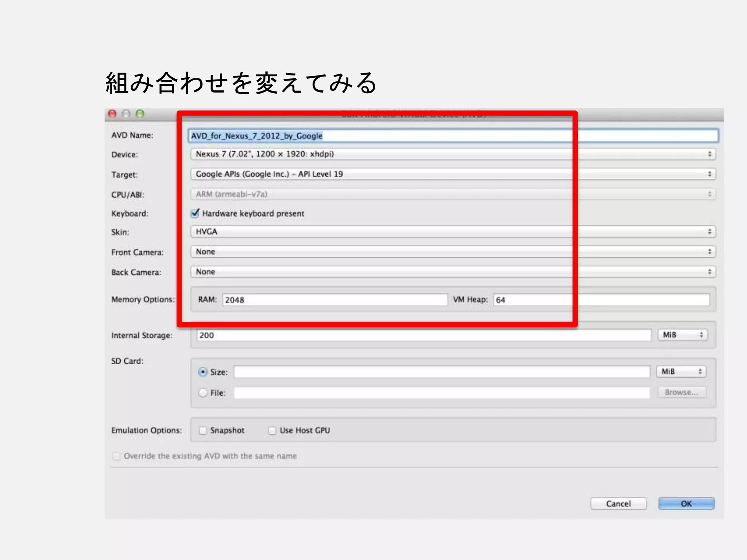Toggle Override the existing AVD checkbox
This screenshot has height=560, width=747.
tap(116, 456)
